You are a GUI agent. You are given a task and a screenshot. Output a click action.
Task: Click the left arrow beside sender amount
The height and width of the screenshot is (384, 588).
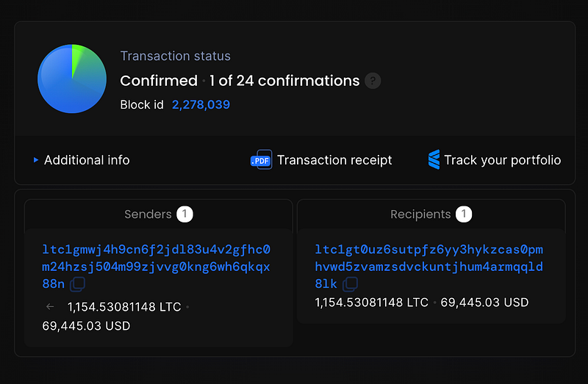(x=50, y=307)
